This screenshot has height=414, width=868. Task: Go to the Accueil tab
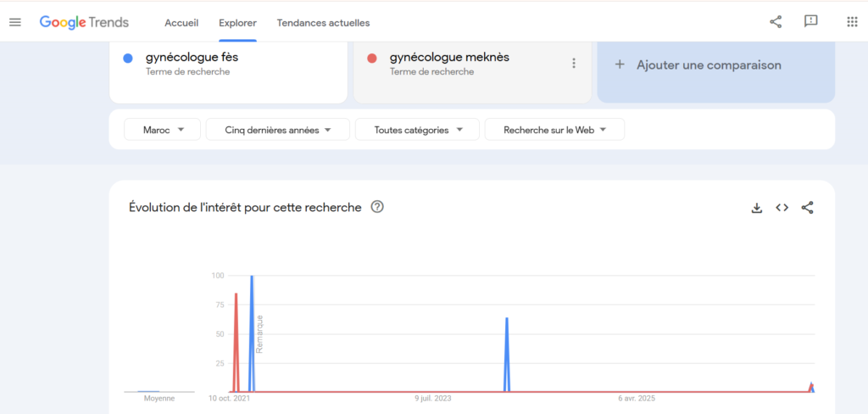tap(181, 23)
